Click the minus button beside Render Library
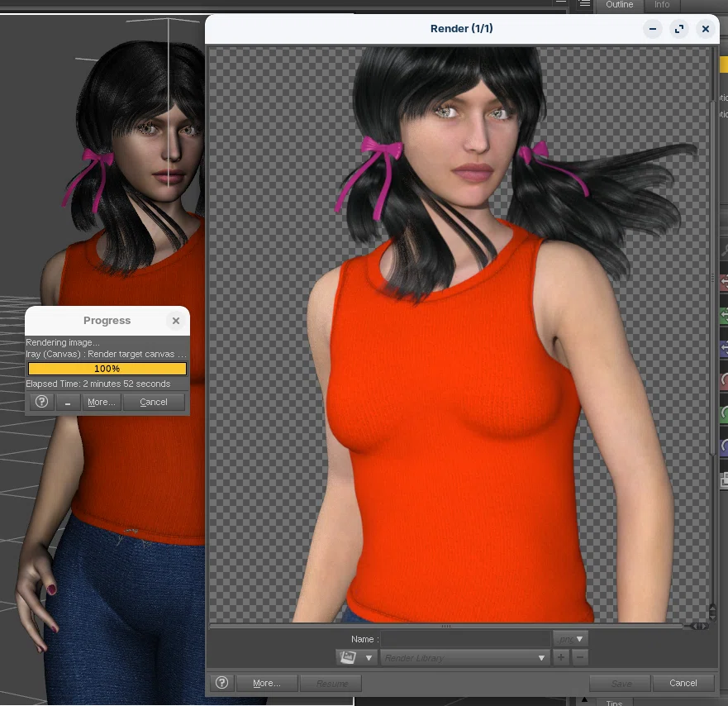728x706 pixels. click(x=580, y=658)
